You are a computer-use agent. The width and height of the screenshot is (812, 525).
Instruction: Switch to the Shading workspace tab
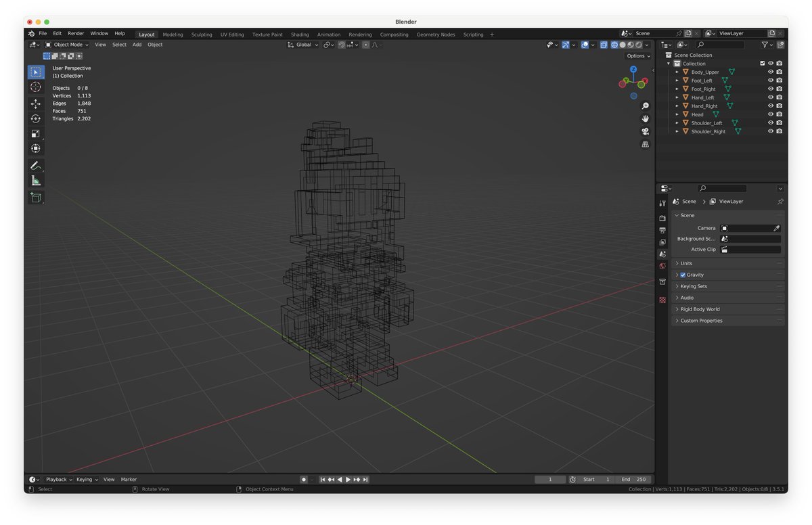click(x=300, y=35)
